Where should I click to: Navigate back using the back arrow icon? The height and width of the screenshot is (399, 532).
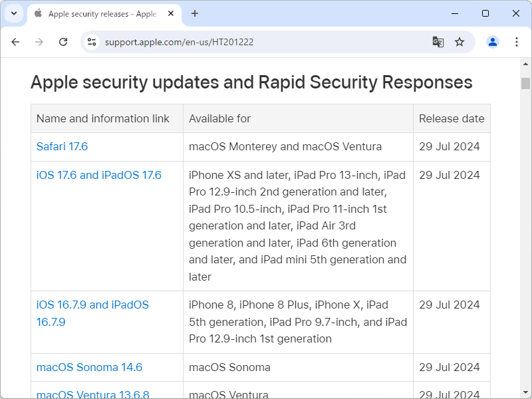point(15,41)
